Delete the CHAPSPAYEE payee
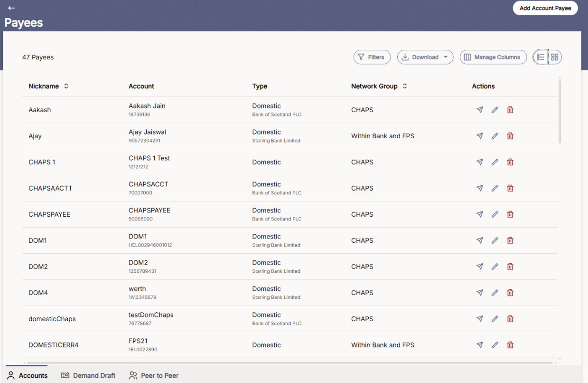Image resolution: width=588 pixels, height=383 pixels. tap(510, 214)
